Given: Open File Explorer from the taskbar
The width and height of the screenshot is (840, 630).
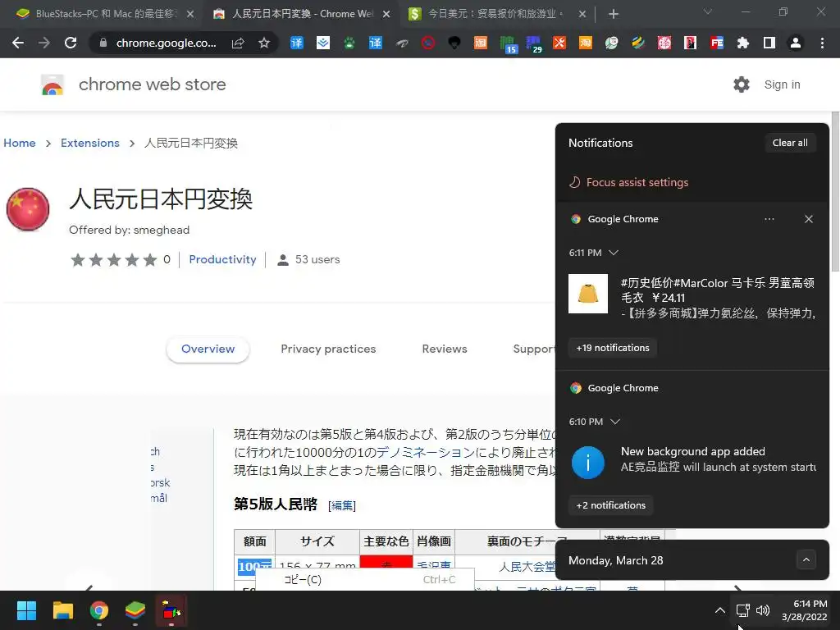Looking at the screenshot, I should pos(62,610).
